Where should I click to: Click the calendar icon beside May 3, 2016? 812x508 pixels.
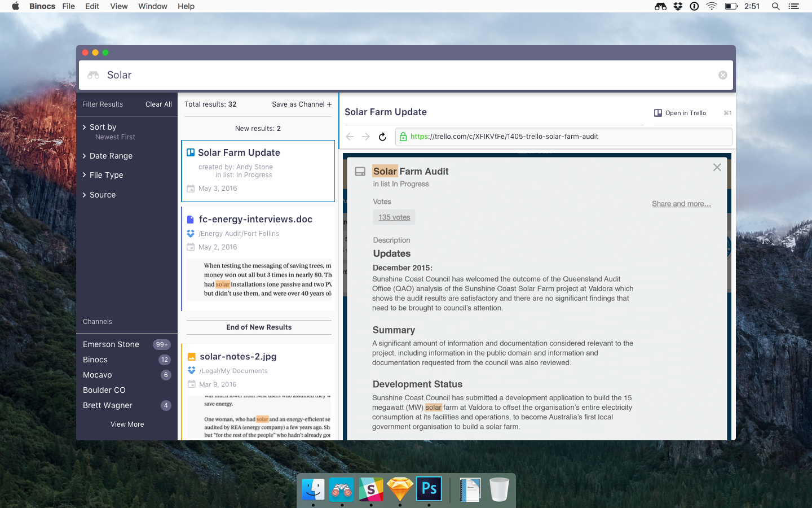point(191,189)
